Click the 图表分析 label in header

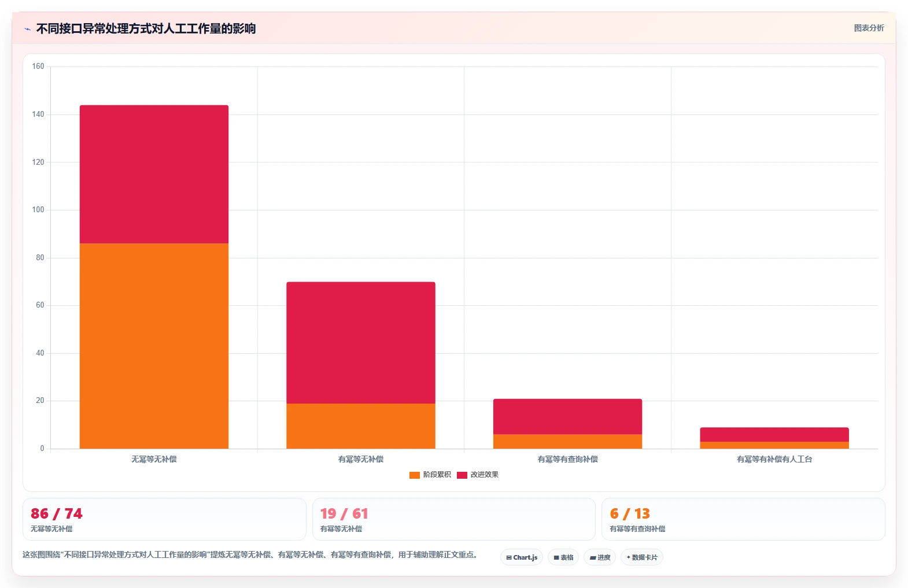tap(869, 28)
